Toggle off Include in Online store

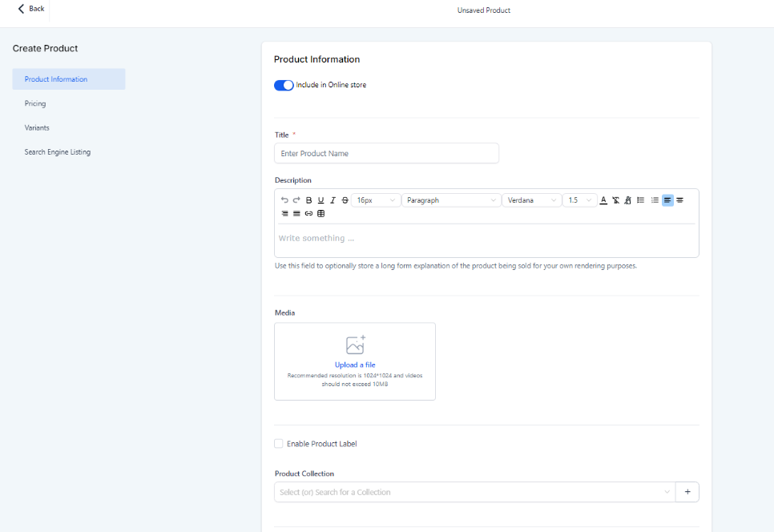point(284,85)
